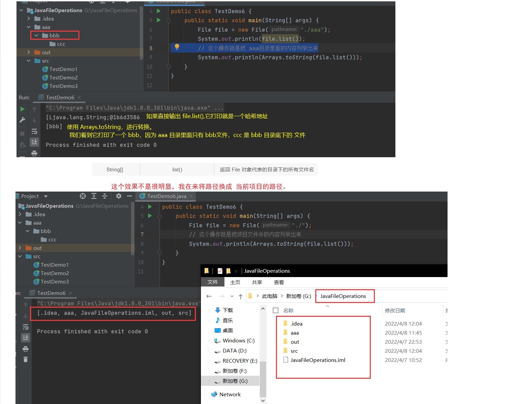The height and width of the screenshot is (404, 532).
Task: Open Explorer recent locations dropdown arrow
Action: click(x=232, y=296)
